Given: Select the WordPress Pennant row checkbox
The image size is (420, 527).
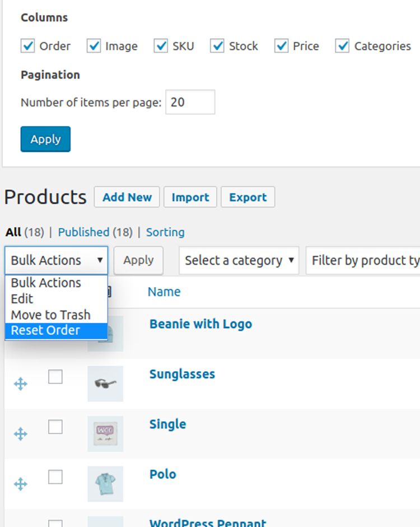Looking at the screenshot, I should point(55,524).
